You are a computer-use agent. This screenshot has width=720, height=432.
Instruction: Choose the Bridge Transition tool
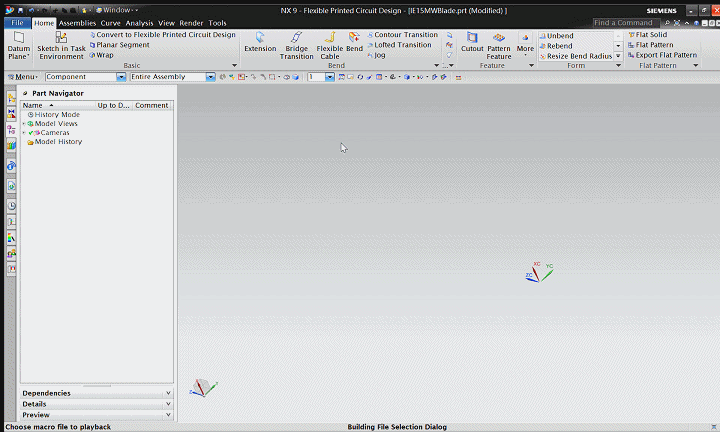297,45
